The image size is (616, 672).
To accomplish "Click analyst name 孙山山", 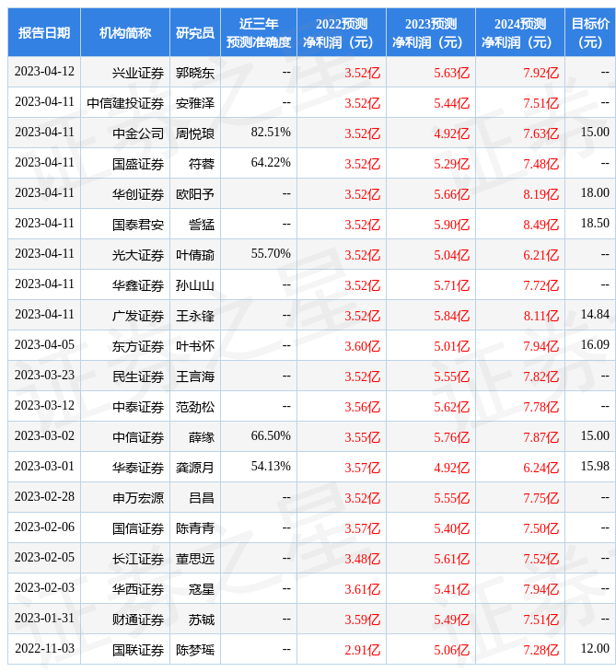I will click(x=195, y=286).
